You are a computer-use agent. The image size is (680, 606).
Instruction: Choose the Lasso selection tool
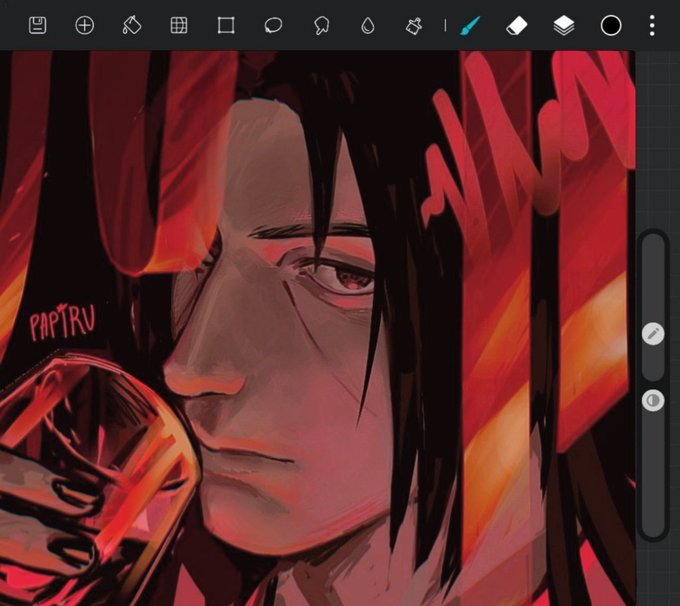(273, 25)
